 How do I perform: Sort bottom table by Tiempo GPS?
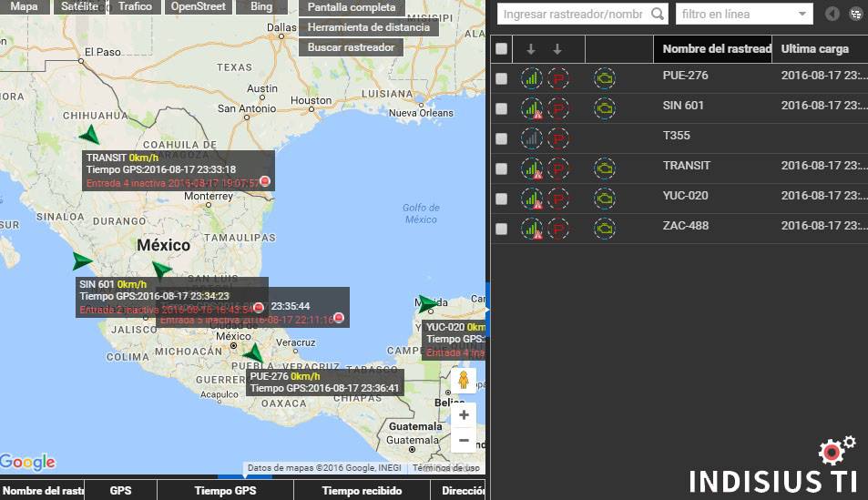[225, 491]
